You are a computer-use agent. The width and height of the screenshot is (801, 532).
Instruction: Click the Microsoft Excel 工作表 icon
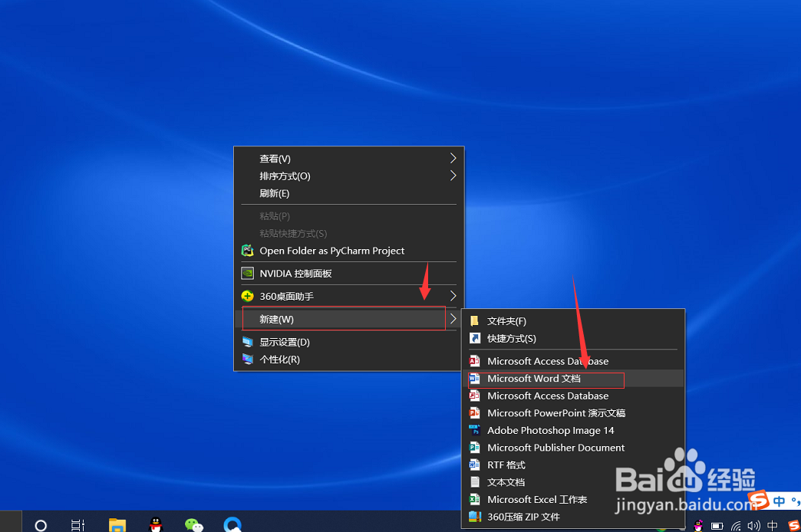point(475,499)
